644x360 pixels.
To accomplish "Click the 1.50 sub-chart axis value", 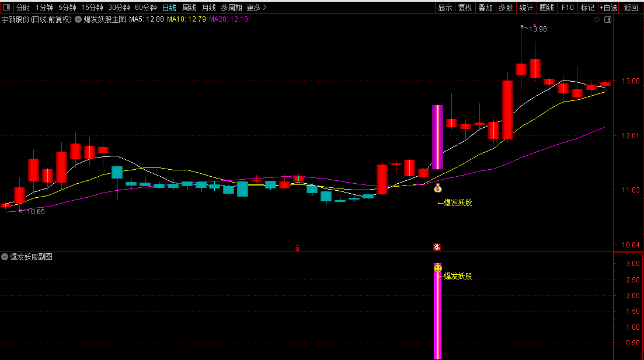I will click(x=632, y=312).
